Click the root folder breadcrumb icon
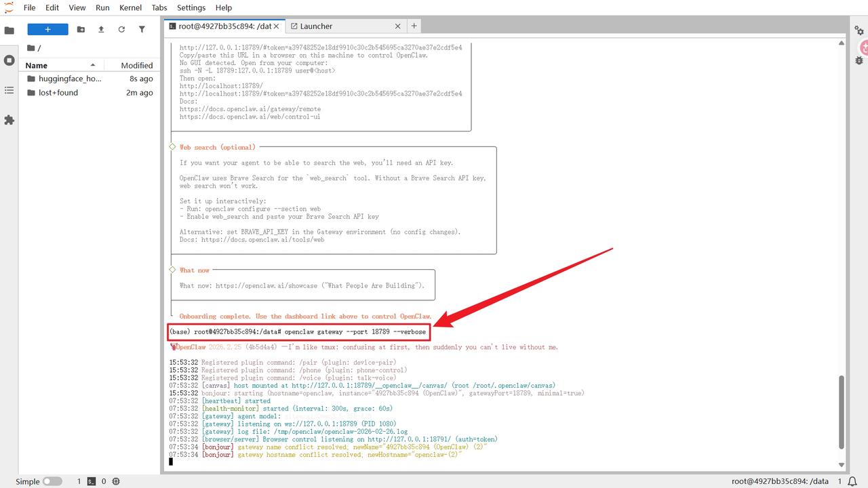 (x=31, y=48)
